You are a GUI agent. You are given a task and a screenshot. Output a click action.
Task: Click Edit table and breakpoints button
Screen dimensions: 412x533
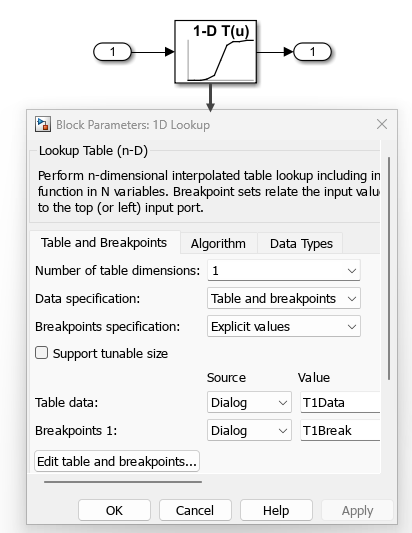(117, 461)
